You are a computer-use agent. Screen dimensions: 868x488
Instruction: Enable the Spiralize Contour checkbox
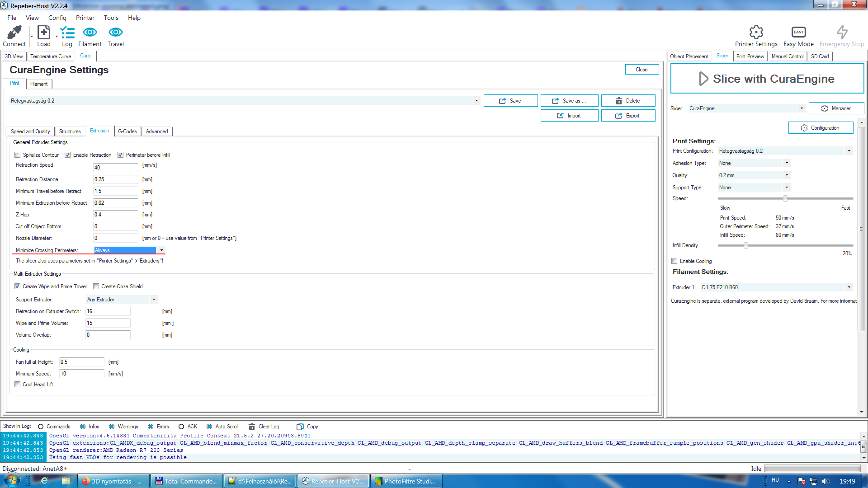[18, 155]
